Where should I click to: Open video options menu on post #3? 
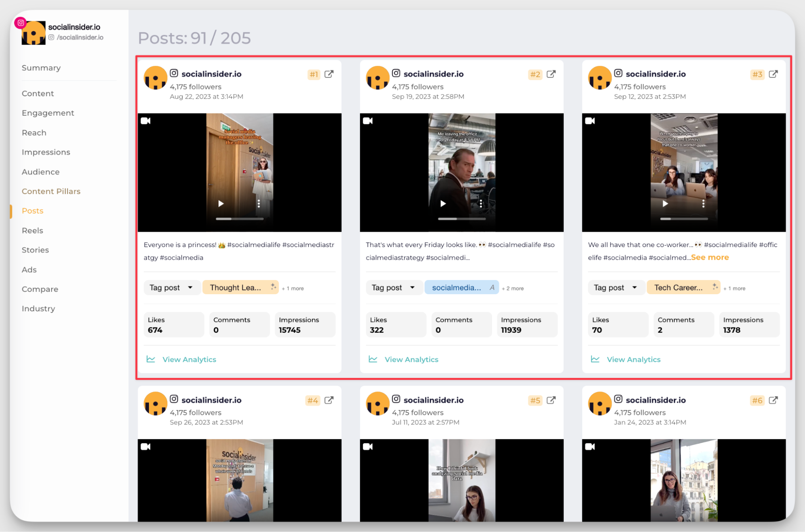coord(703,204)
